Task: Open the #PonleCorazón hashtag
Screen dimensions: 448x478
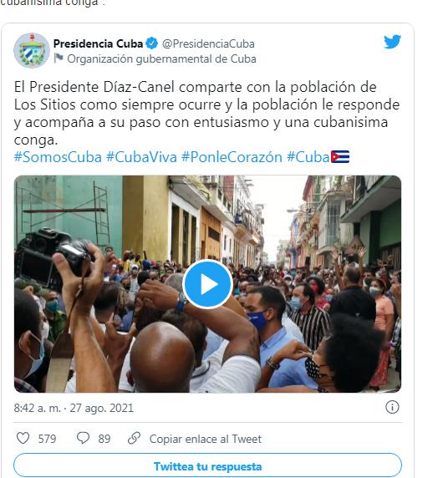Action: pos(232,157)
